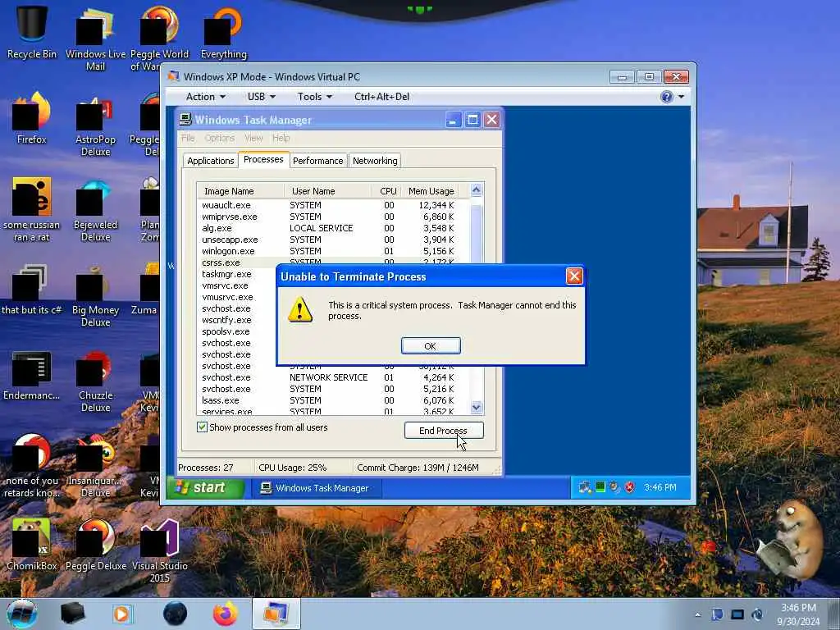Open media player from Windows 7 taskbar

[x=122, y=614]
